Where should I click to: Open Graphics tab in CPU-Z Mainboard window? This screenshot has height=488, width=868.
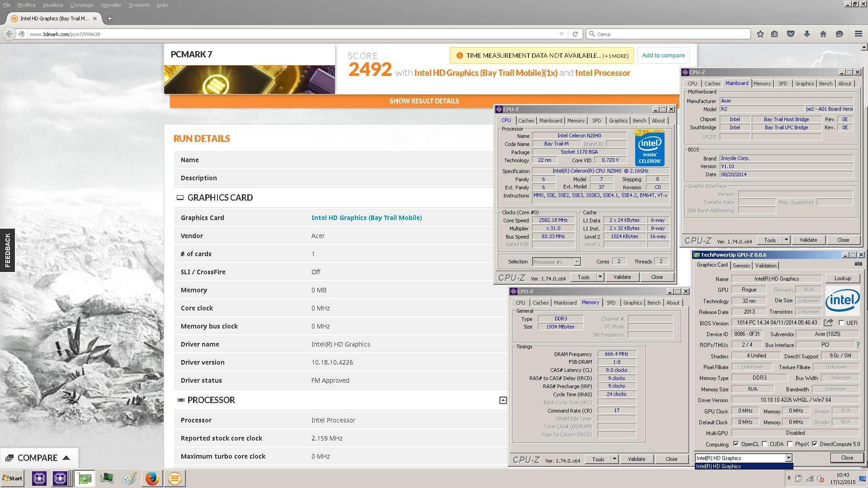804,84
